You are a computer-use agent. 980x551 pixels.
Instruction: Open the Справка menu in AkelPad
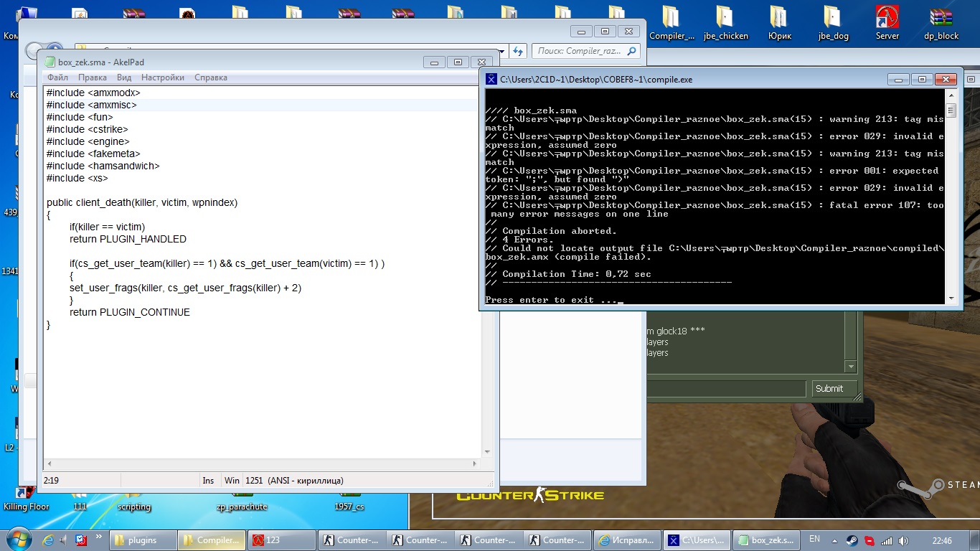211,77
